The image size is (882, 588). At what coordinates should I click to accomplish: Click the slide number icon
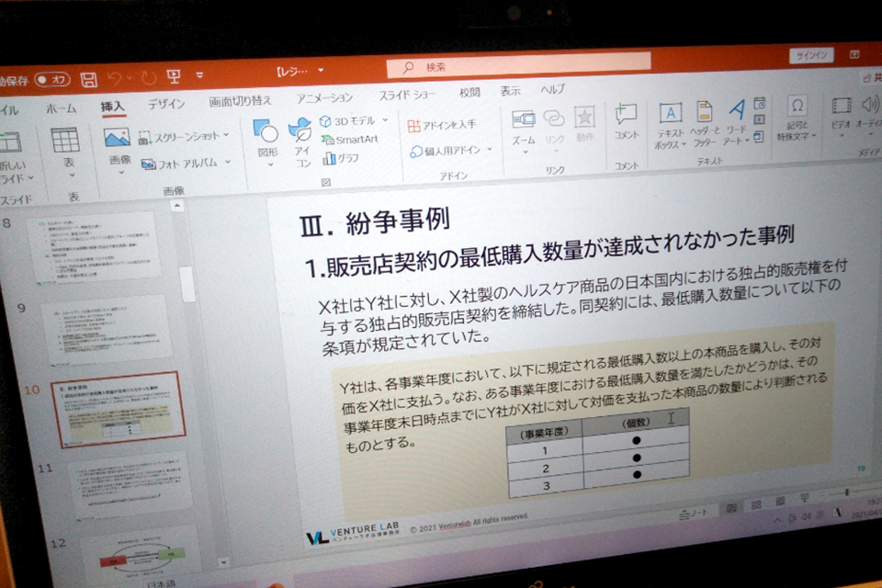point(760,119)
